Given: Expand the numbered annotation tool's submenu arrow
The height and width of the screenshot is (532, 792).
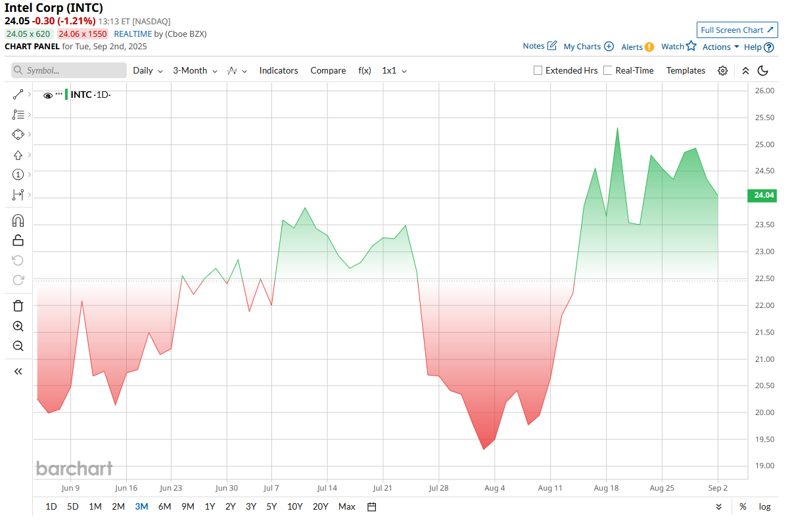Looking at the screenshot, I should pos(29,175).
